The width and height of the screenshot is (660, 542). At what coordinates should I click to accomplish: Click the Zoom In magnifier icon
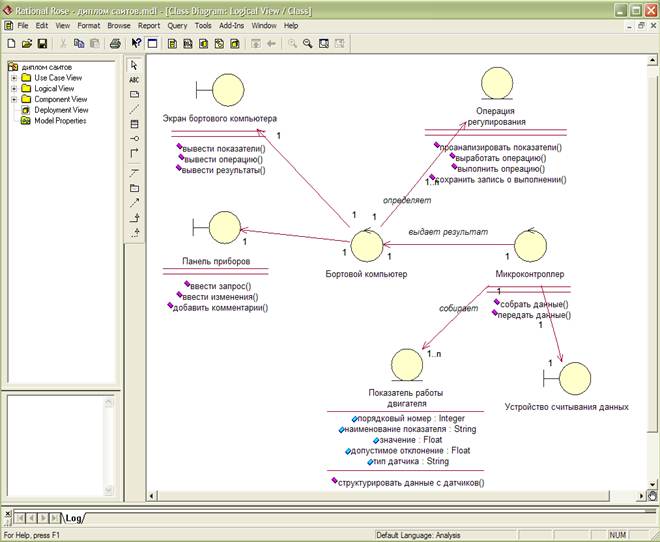[x=293, y=43]
